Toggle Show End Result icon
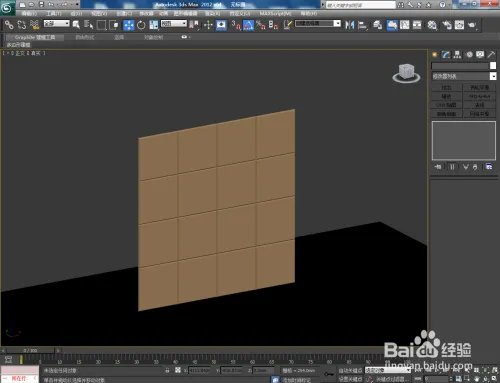Viewport: 500px width, 383px height. (x=452, y=167)
